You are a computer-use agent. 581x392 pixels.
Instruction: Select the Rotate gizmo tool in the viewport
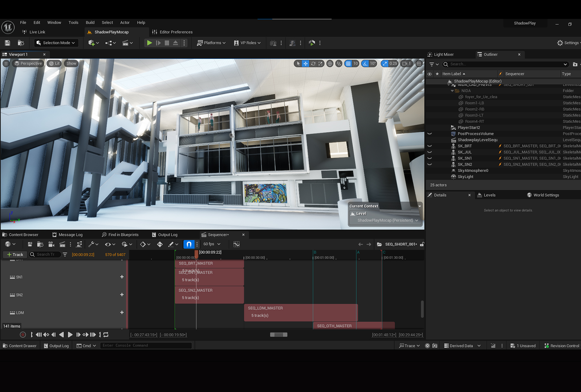(x=313, y=64)
